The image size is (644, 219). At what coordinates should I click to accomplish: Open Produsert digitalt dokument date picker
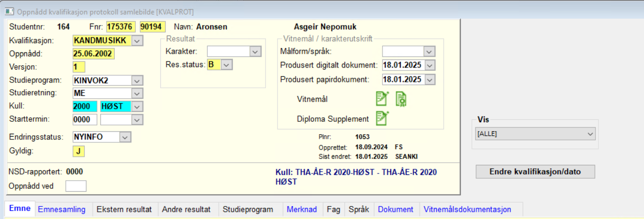point(429,65)
